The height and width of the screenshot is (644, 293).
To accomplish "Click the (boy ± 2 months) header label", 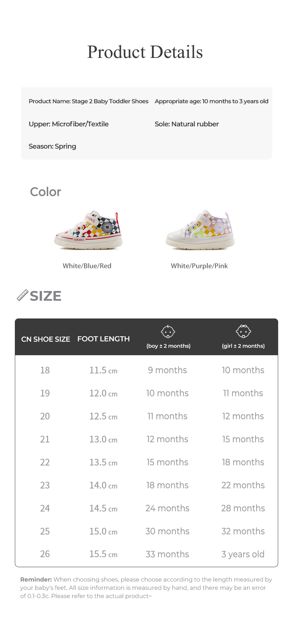I will point(168,346).
